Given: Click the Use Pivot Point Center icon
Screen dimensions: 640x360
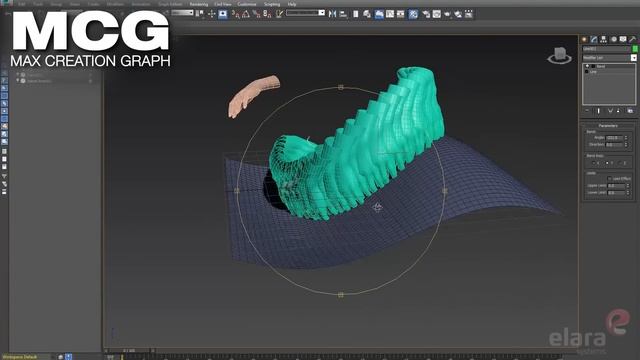Looking at the screenshot, I should (x=200, y=14).
